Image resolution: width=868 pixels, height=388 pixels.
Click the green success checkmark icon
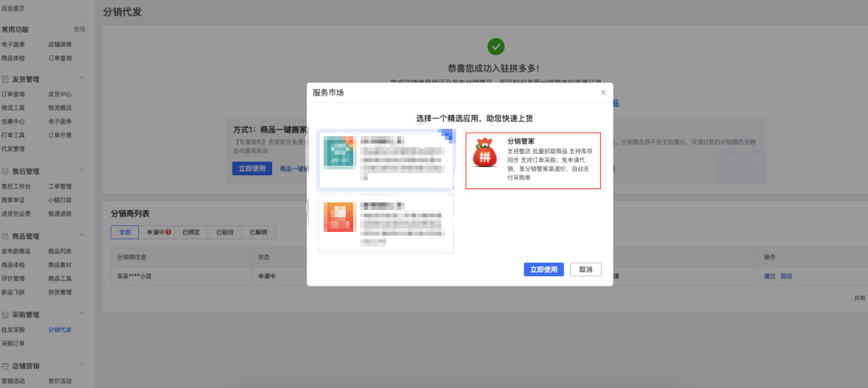(x=496, y=46)
